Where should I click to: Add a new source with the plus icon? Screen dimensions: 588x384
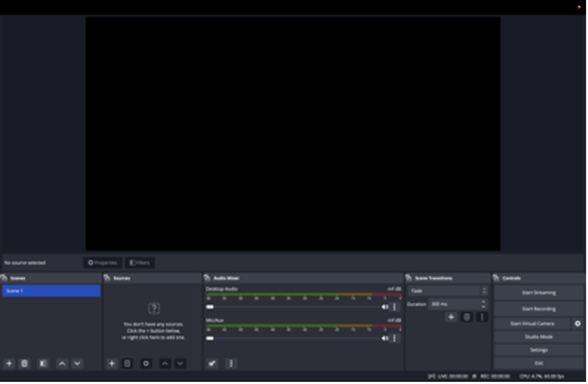pos(112,364)
